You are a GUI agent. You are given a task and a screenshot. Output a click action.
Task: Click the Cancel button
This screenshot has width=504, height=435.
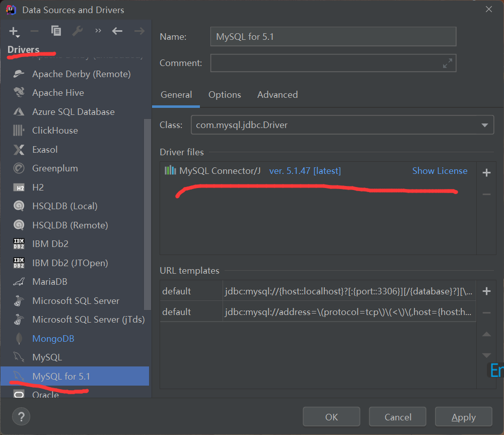(x=398, y=417)
